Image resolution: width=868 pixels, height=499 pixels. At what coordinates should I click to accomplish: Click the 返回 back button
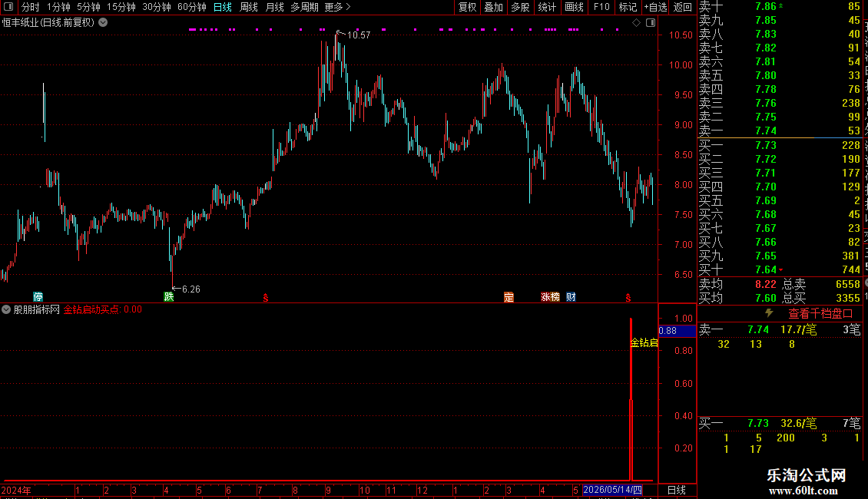tap(683, 7)
